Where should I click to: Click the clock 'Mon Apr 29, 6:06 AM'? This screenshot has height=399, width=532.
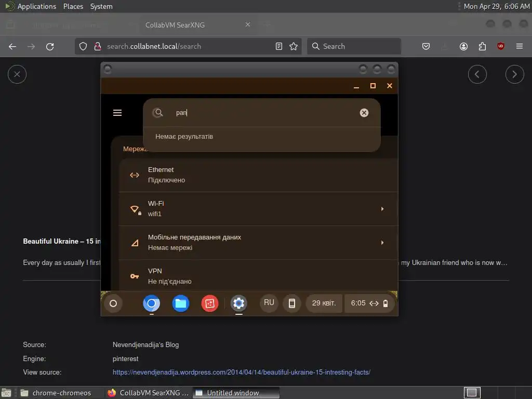point(496,6)
